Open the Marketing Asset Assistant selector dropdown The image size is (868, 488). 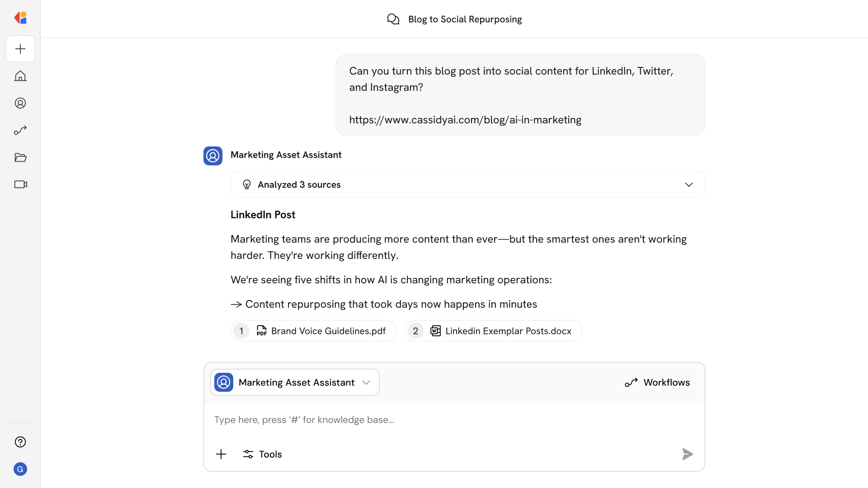pos(294,382)
